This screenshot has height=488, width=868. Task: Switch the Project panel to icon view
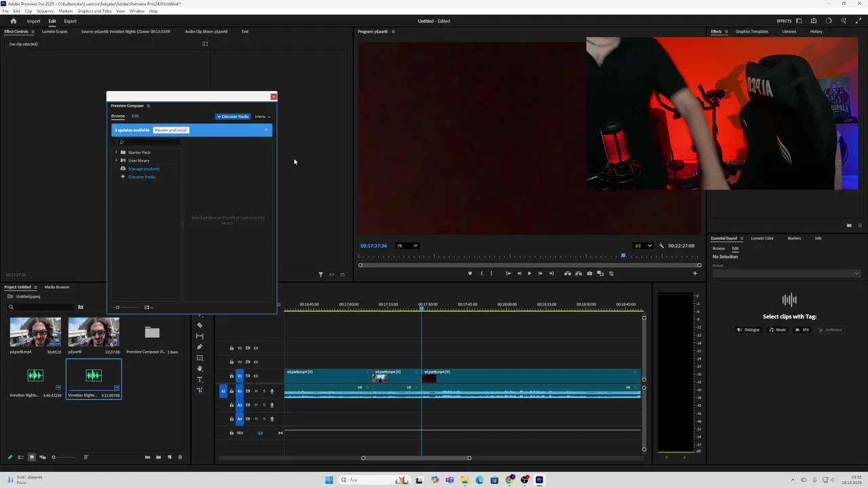click(x=31, y=457)
